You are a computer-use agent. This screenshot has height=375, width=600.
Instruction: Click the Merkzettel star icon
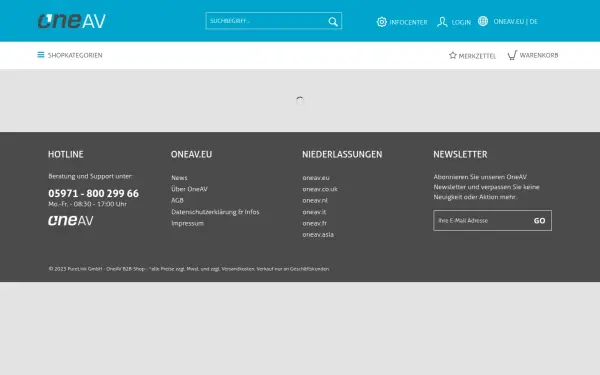(x=453, y=55)
